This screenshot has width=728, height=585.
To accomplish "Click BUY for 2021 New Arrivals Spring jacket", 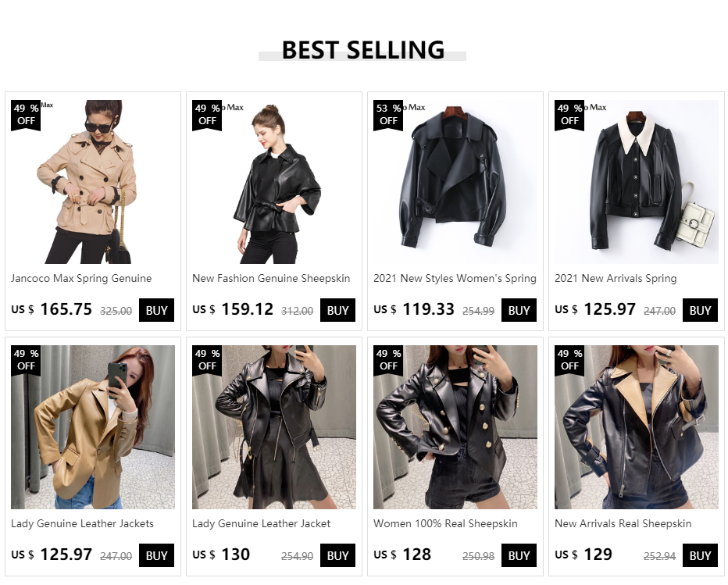I will (x=700, y=310).
